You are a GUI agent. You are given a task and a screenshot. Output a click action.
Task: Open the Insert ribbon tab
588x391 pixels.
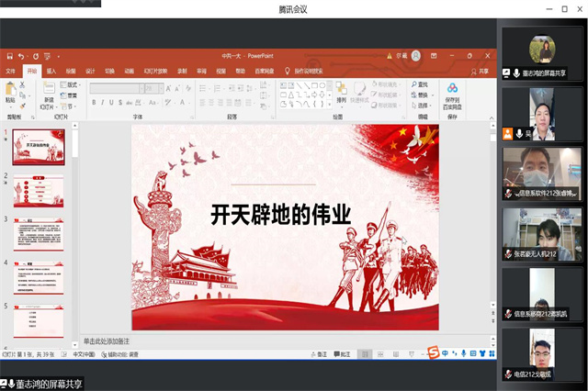(x=51, y=71)
